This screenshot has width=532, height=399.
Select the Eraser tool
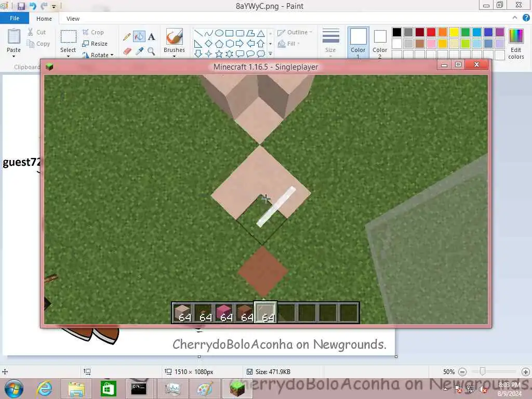127,51
